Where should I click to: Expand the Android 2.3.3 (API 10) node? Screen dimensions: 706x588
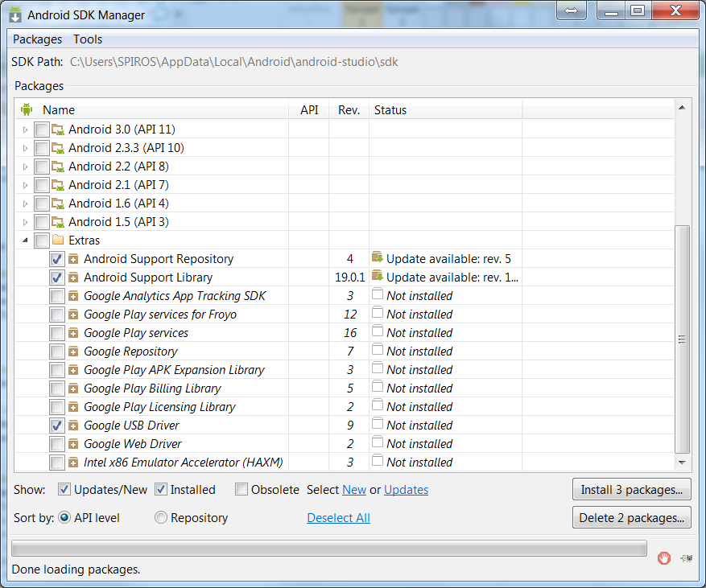25,148
